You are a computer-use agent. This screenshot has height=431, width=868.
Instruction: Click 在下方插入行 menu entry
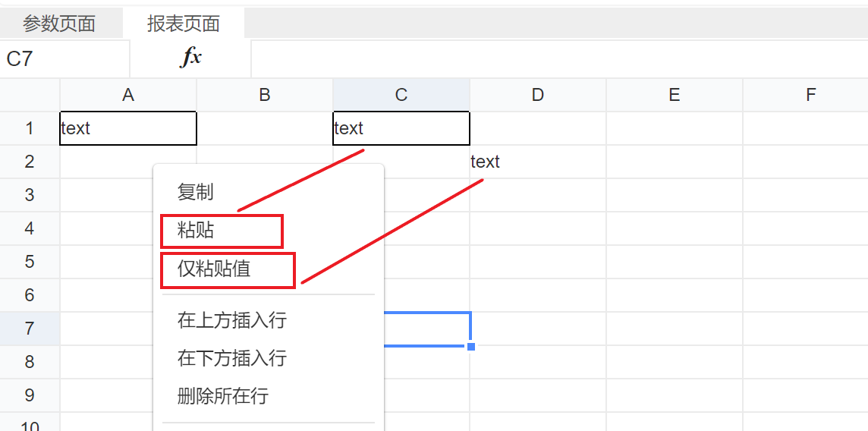pos(232,358)
